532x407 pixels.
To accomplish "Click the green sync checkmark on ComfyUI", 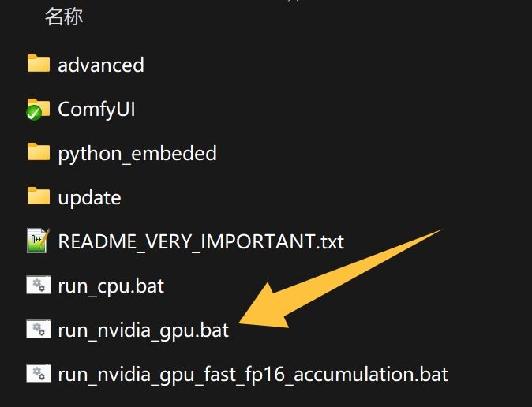I will (34, 113).
